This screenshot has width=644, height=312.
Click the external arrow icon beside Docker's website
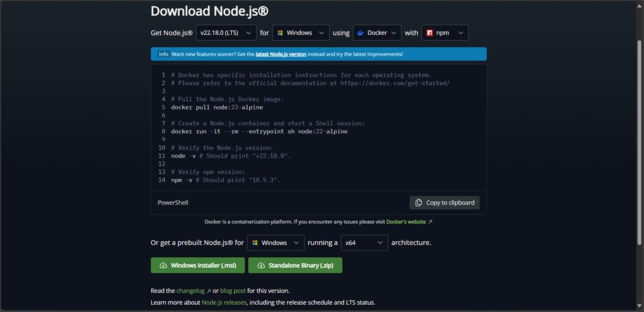point(431,222)
